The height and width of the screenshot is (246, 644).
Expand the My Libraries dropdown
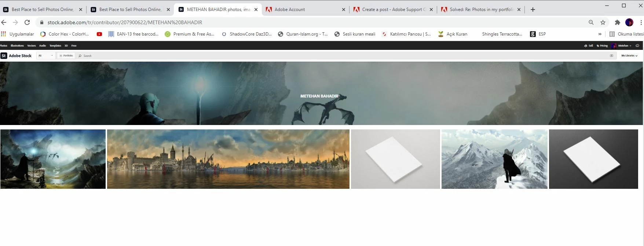pyautogui.click(x=629, y=56)
